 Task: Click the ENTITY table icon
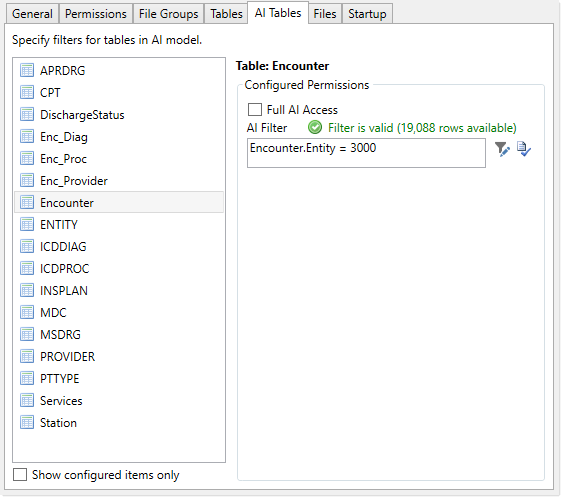point(27,224)
